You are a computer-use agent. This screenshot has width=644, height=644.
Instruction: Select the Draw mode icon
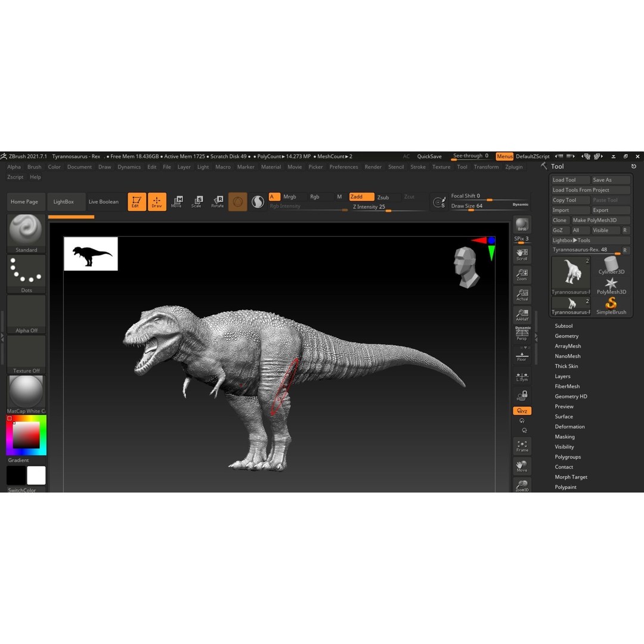pyautogui.click(x=157, y=202)
